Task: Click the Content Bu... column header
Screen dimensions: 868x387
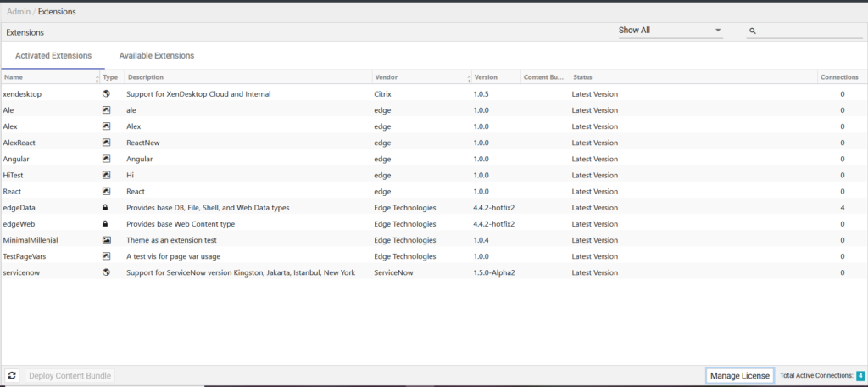Action: [x=545, y=77]
